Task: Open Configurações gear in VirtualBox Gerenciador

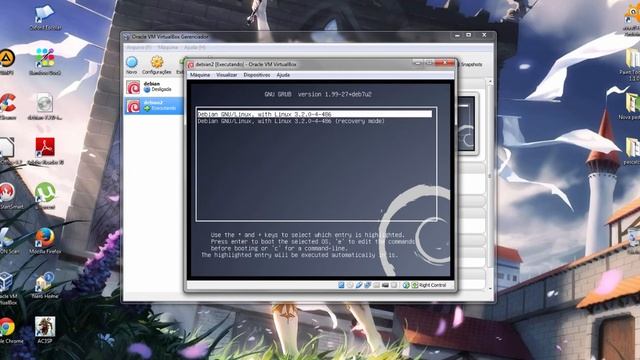Action: point(157,65)
